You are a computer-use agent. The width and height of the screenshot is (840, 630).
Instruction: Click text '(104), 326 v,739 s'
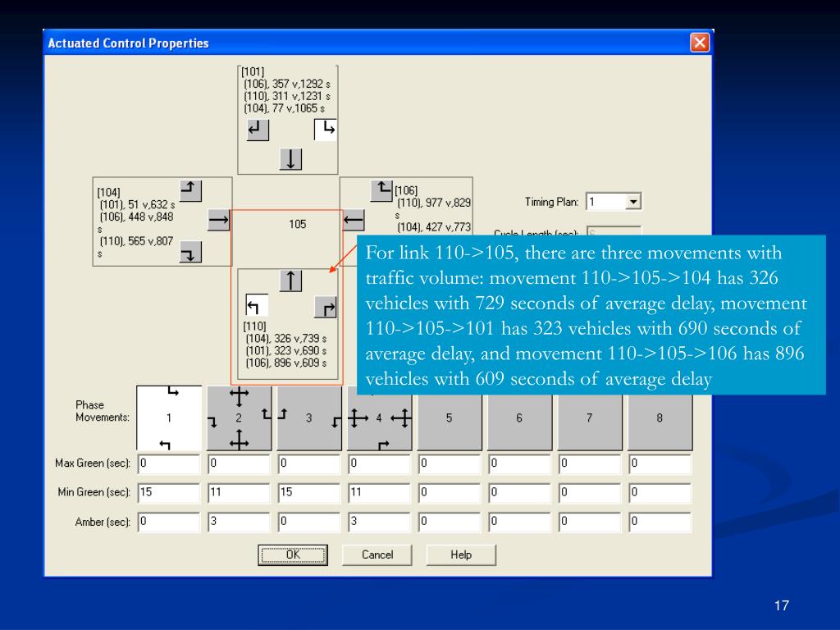[x=286, y=339]
